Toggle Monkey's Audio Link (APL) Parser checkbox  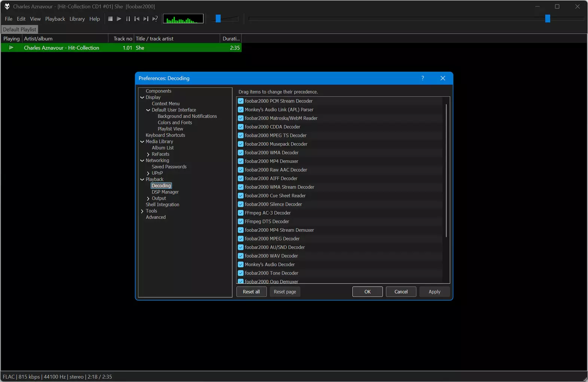[x=241, y=110]
